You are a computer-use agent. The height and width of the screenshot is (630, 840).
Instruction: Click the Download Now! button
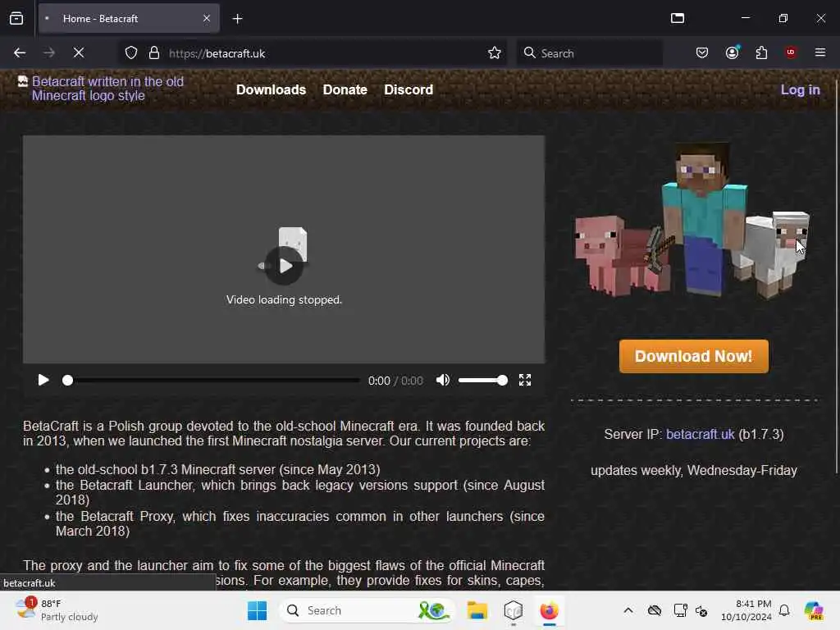click(694, 356)
